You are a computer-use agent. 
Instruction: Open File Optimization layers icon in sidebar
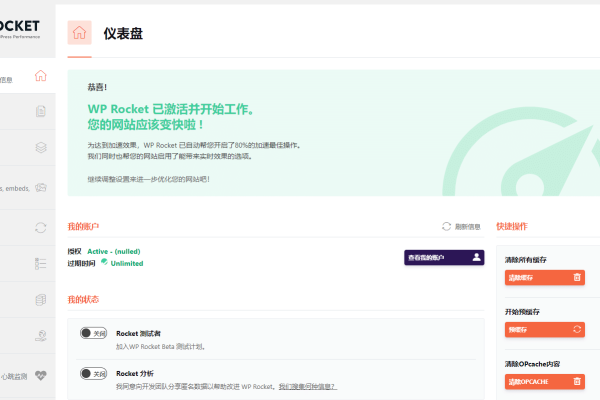(40, 148)
